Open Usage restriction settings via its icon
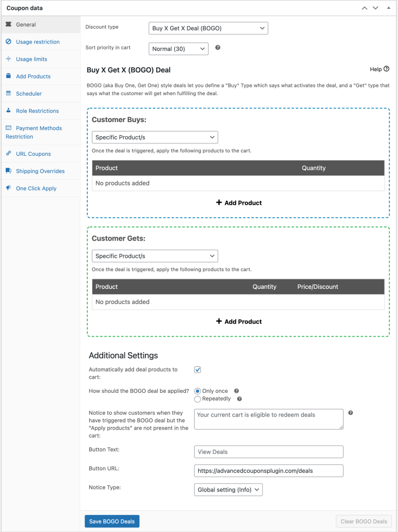398x532 pixels. (9, 42)
